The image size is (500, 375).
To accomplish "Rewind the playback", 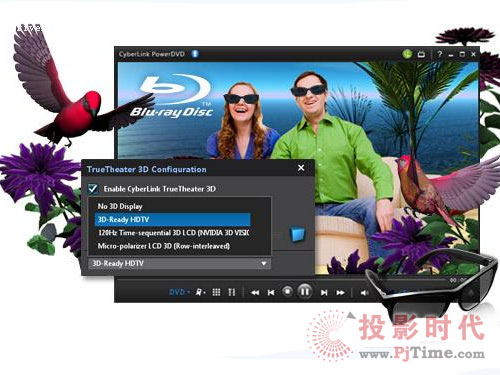I will tap(255, 293).
